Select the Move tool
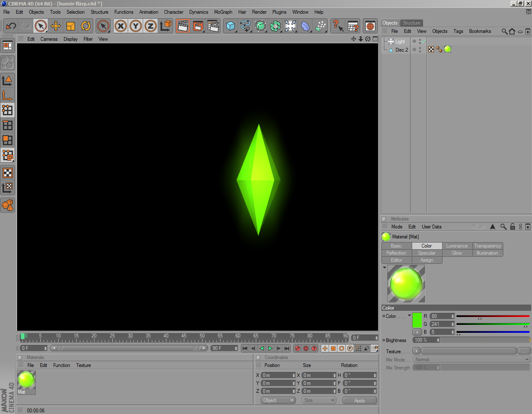The image size is (532, 414). pos(56,26)
